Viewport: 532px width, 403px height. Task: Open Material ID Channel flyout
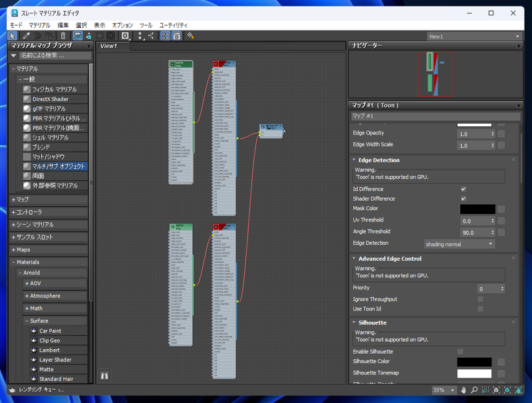click(125, 36)
